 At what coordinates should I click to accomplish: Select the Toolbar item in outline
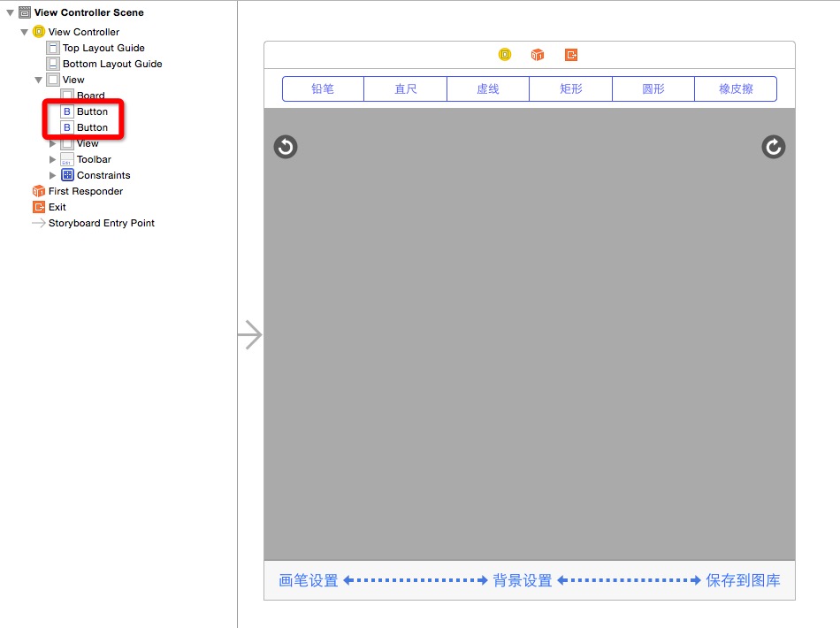(94, 160)
